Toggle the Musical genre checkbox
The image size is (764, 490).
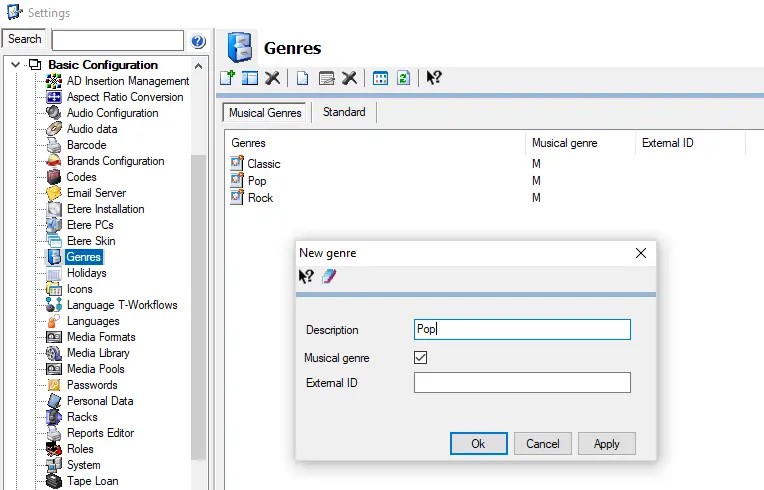pos(421,358)
